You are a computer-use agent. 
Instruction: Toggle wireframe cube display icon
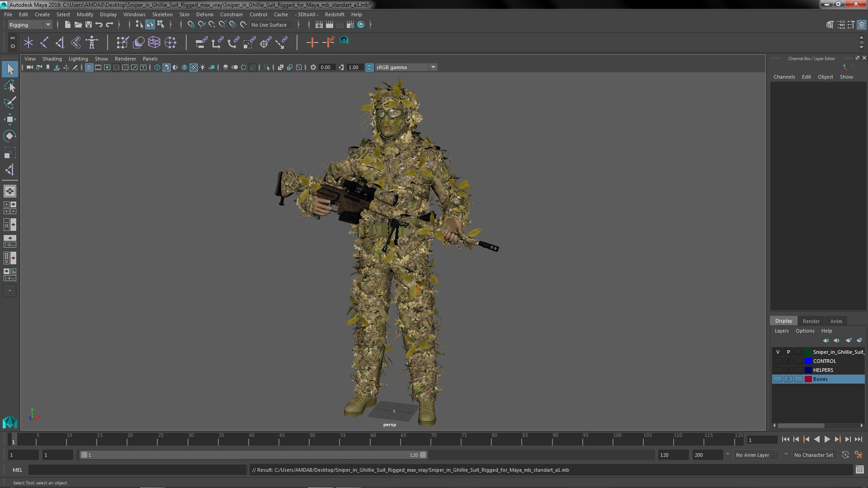coord(157,67)
